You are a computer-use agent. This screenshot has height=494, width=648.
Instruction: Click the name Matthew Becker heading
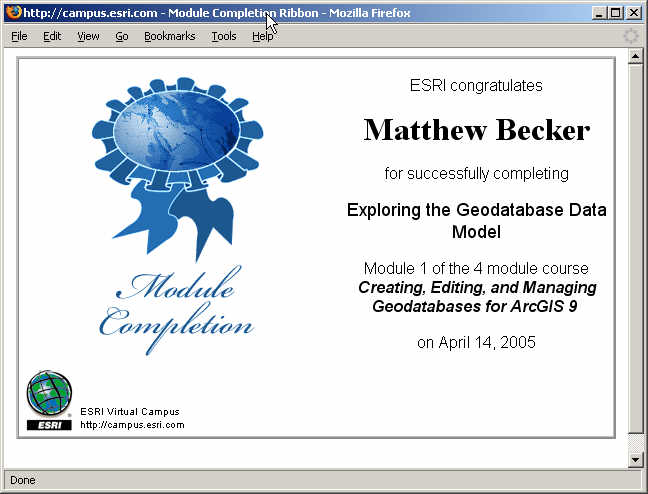point(476,130)
